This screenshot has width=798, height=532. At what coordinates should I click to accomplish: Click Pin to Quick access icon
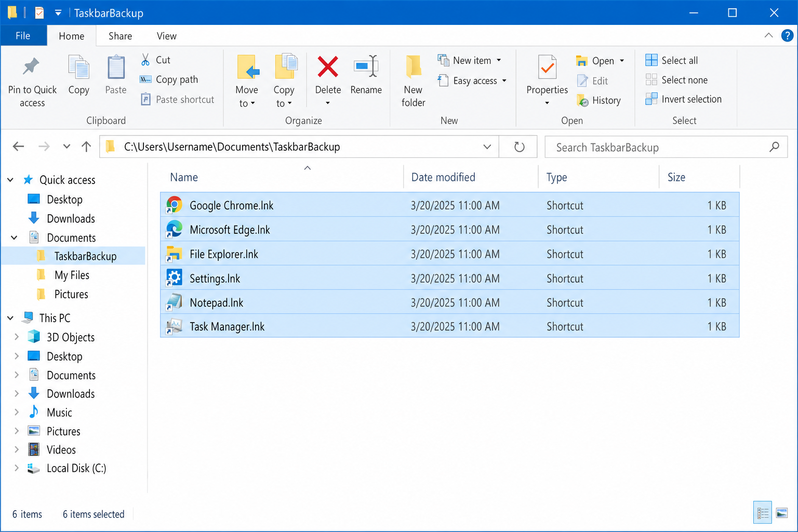point(31,66)
